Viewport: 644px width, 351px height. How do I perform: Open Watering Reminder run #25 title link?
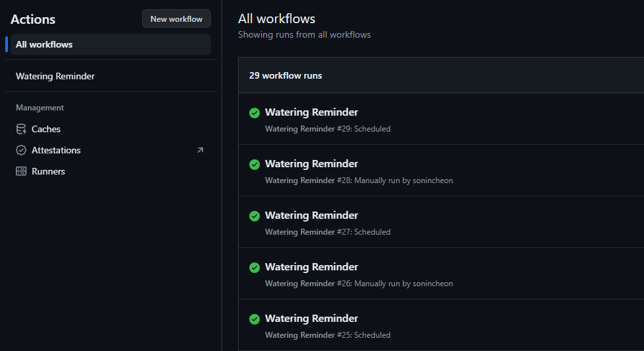(311, 318)
